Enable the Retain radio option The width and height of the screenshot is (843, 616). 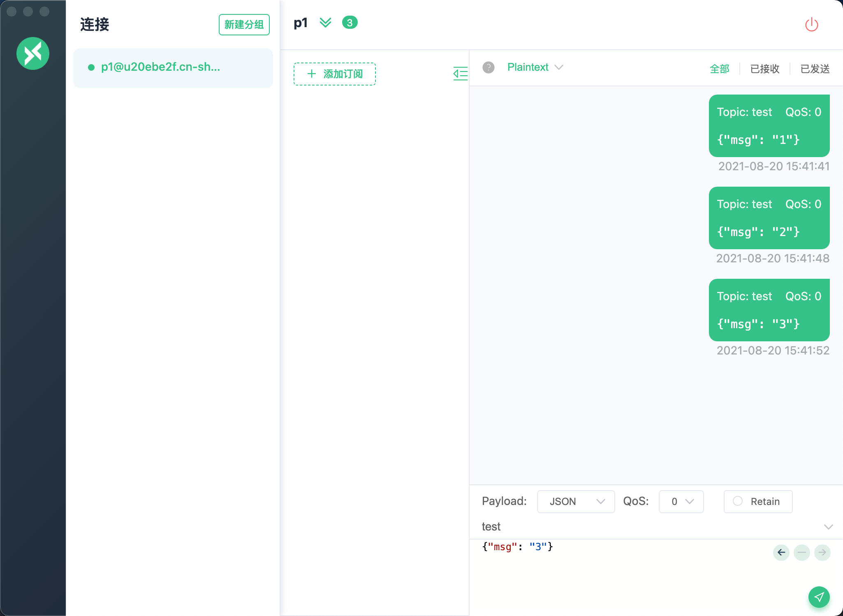[x=738, y=501]
